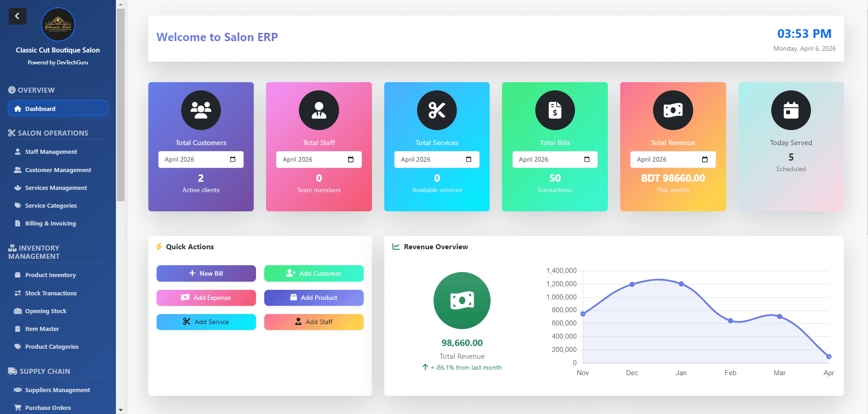Screen dimensions: 868x414
Task: Click the New Bill button
Action: pos(206,273)
